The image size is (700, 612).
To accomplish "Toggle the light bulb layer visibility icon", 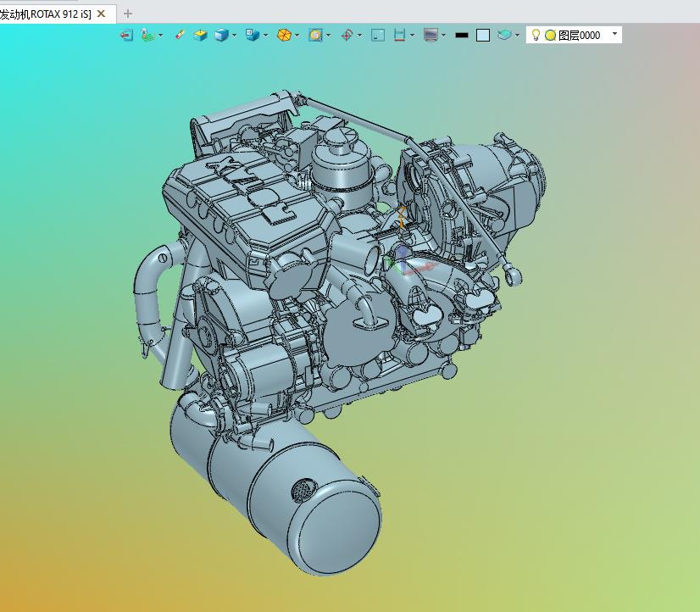I will (x=536, y=35).
